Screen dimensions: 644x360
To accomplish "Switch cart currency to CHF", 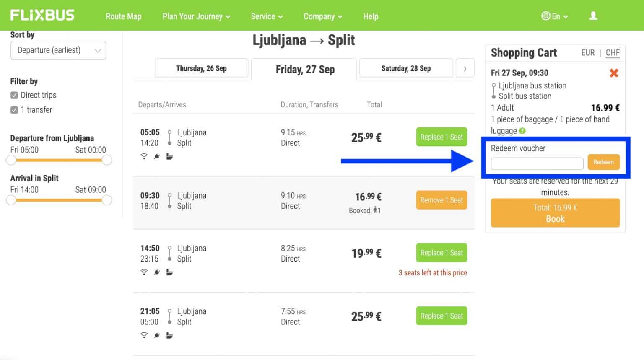I will (x=613, y=53).
